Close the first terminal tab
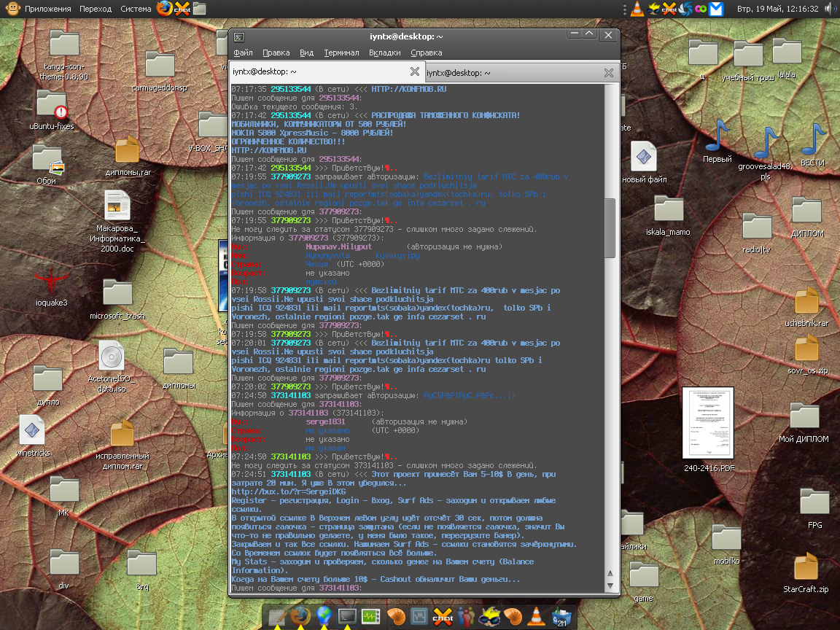 pyautogui.click(x=414, y=71)
